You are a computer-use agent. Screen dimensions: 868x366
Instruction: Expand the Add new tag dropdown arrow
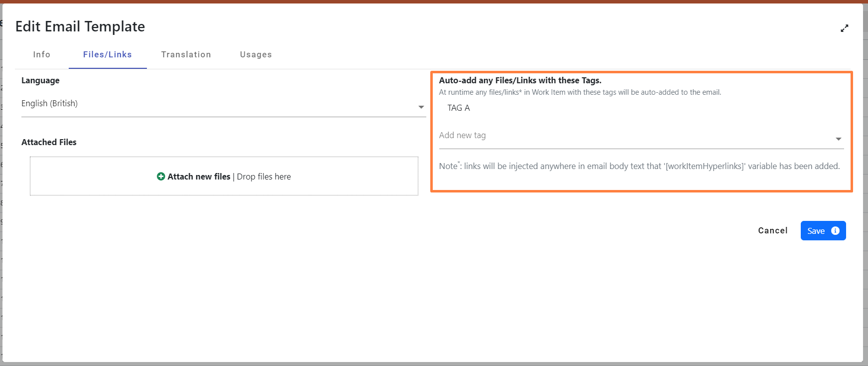838,139
